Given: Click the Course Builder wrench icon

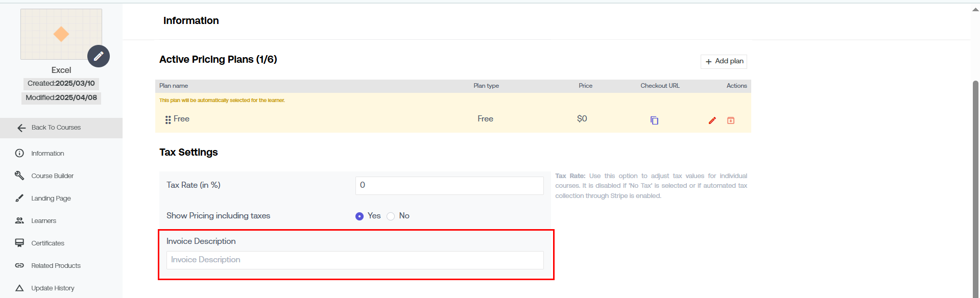Looking at the screenshot, I should coord(19,176).
